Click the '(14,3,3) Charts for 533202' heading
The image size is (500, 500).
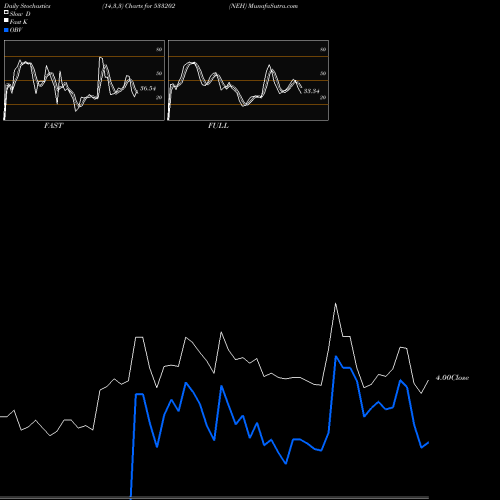[139, 6]
